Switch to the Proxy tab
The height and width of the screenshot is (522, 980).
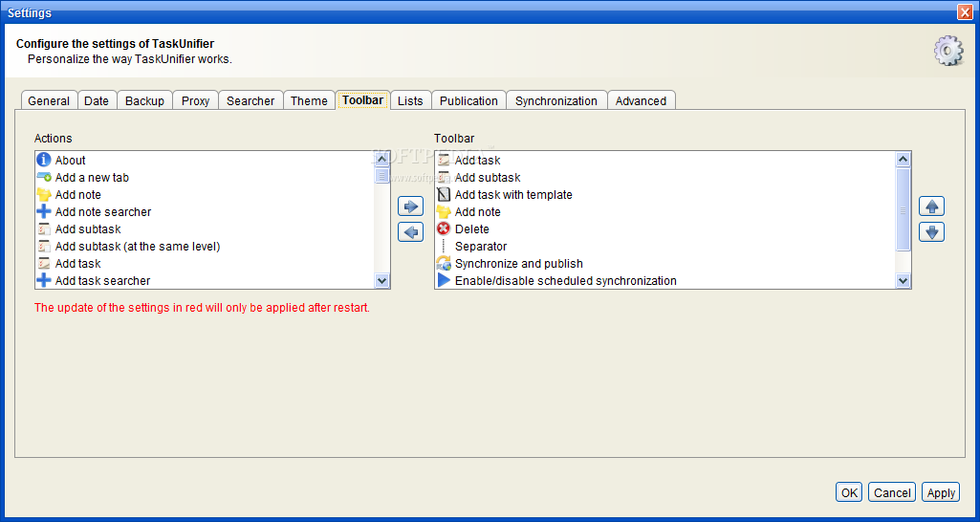coord(196,100)
